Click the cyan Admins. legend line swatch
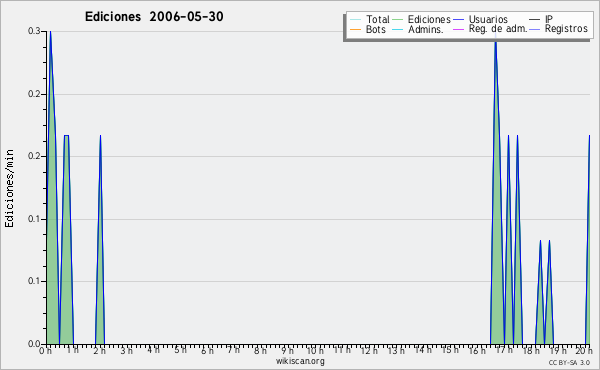This screenshot has width=600, height=370. coord(398,29)
